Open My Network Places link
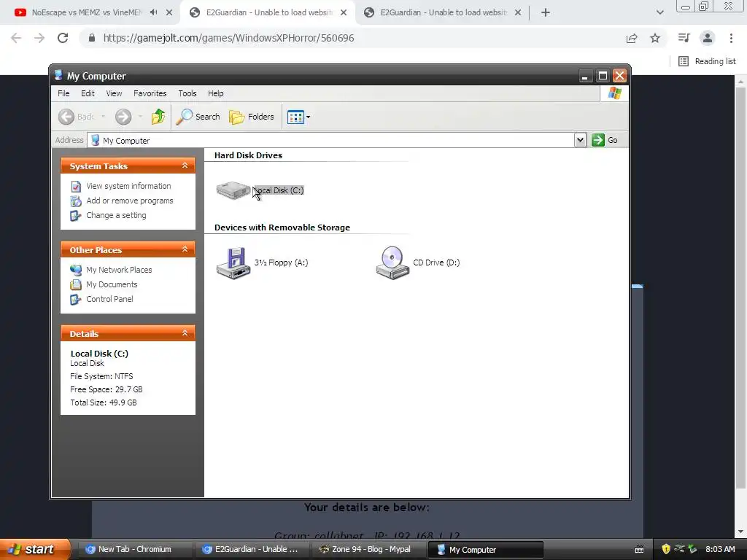 tap(119, 270)
